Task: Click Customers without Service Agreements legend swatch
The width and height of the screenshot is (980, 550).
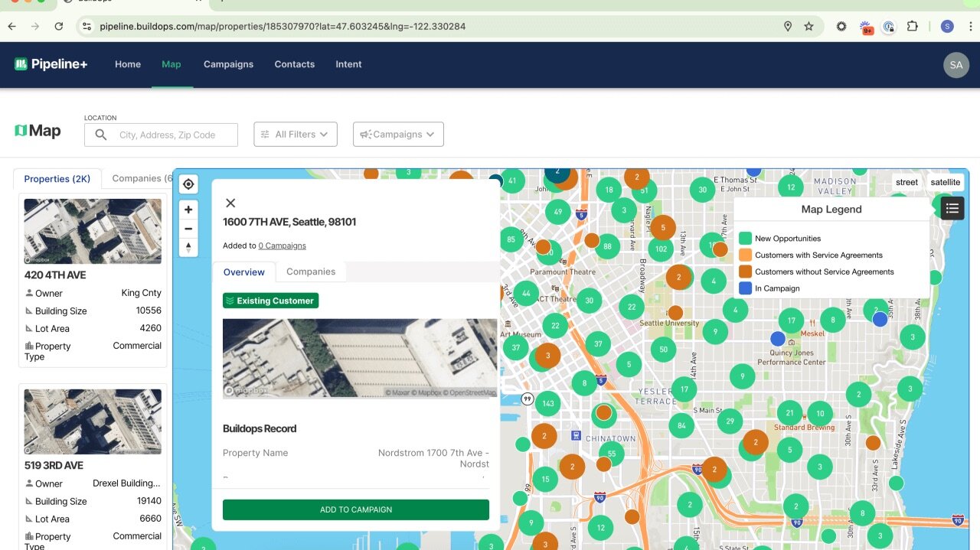Action: tap(745, 272)
